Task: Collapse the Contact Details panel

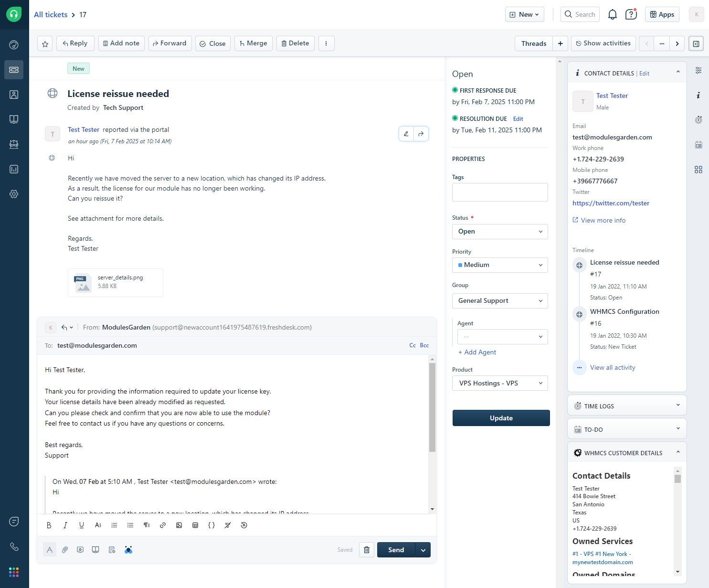Action: (678, 71)
